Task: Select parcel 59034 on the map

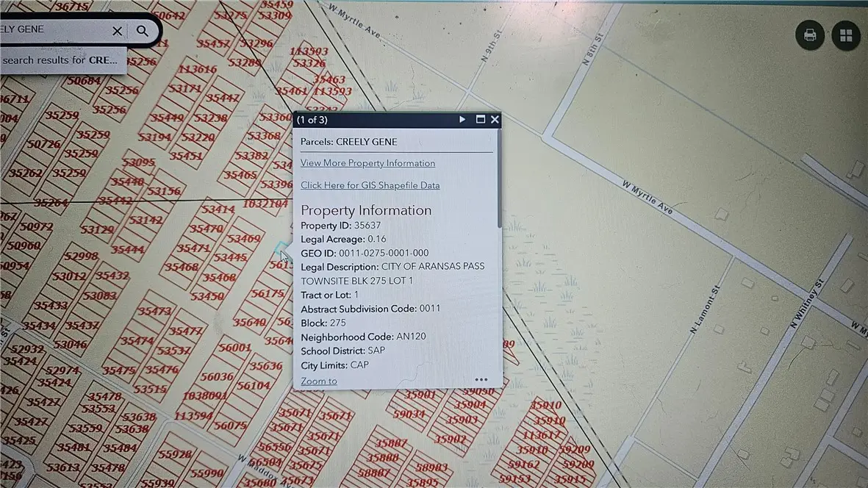Action: [409, 414]
